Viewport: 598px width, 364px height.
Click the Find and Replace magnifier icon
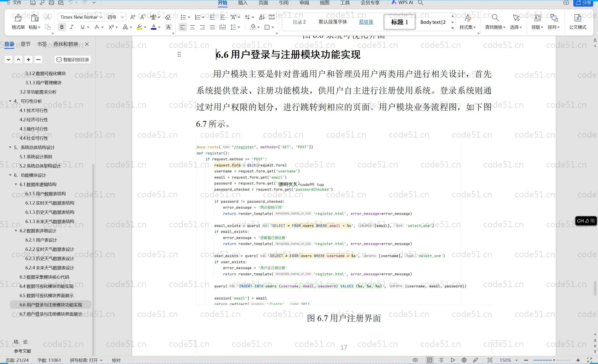(x=495, y=18)
